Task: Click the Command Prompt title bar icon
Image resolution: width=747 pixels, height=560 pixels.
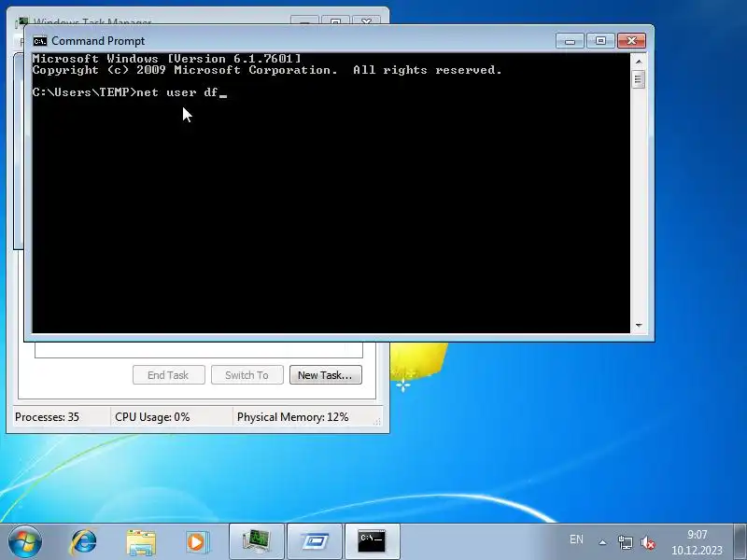Action: coord(40,41)
